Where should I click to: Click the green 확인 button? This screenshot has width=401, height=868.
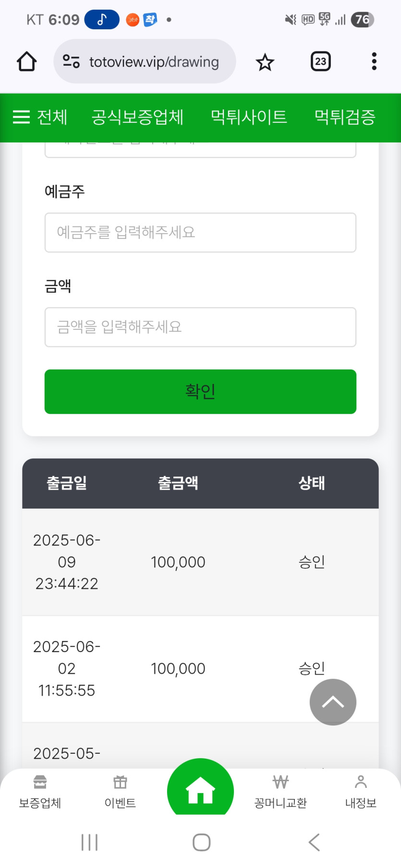pos(200,392)
